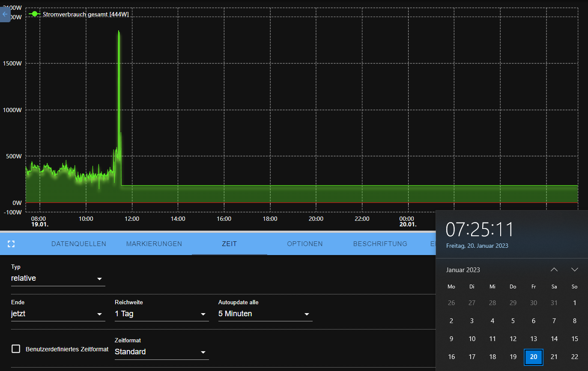Click the fullscreen icon left of DATENQUELLEN
The width and height of the screenshot is (588, 371).
(11, 244)
